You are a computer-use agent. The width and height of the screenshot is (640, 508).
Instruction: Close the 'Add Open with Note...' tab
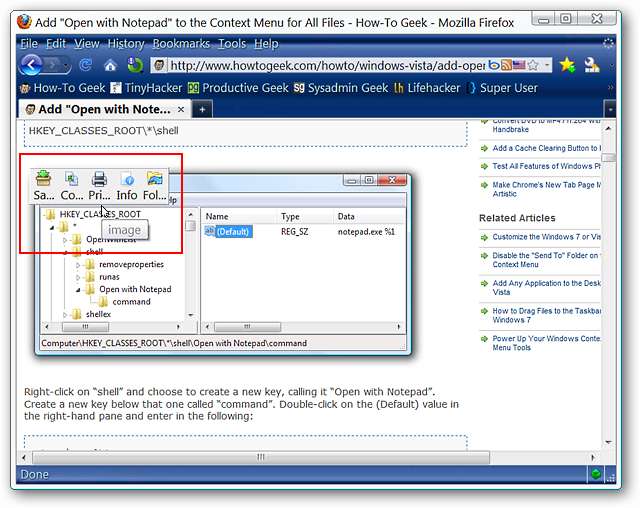tap(181, 109)
